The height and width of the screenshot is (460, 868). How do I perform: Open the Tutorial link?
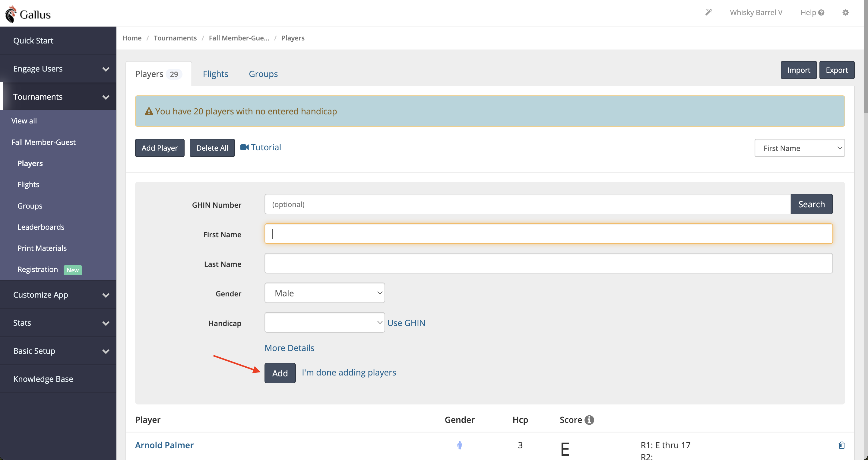coord(266,147)
